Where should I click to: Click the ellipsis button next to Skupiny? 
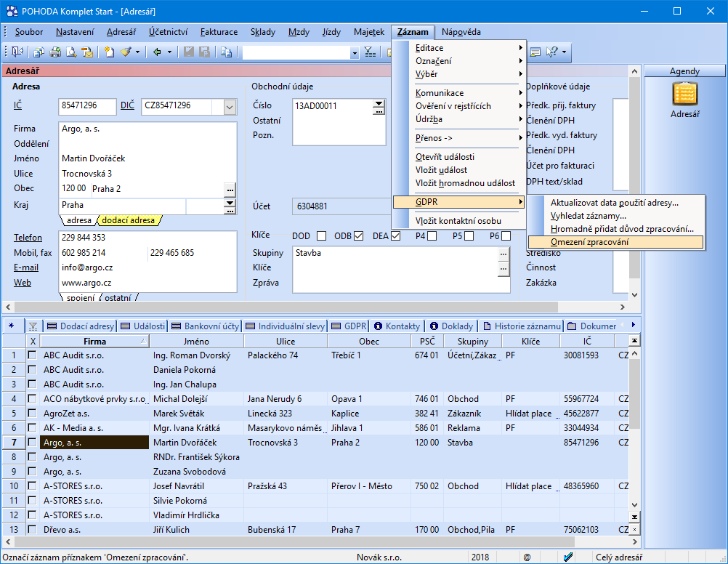(x=503, y=254)
